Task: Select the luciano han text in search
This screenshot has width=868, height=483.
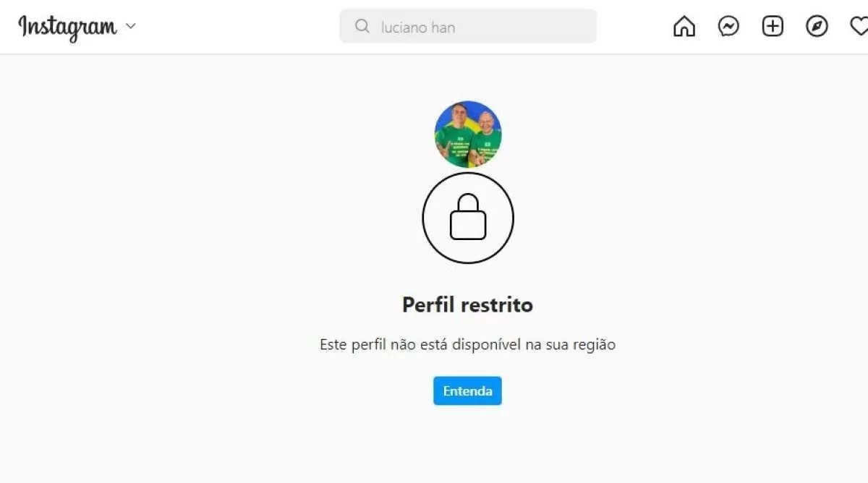Action: click(x=418, y=27)
